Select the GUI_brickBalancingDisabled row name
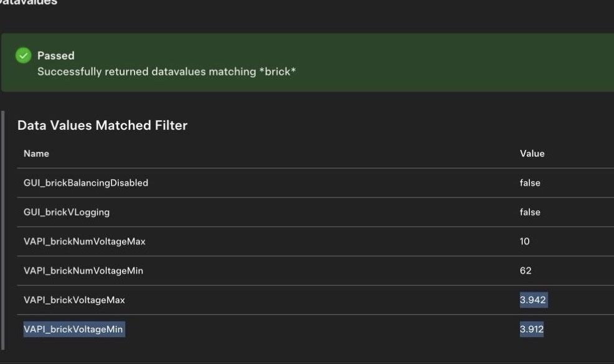The width and height of the screenshot is (614, 364). coord(86,183)
